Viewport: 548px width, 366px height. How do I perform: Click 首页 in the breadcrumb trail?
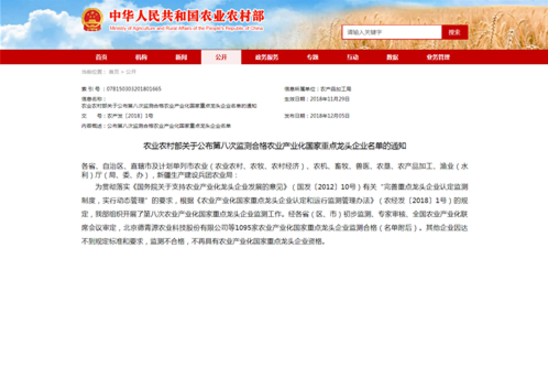pyautogui.click(x=114, y=72)
